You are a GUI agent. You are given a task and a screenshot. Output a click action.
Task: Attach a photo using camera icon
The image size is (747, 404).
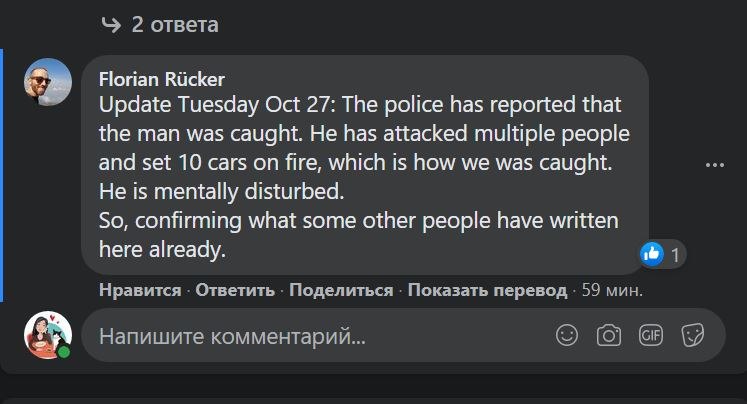[609, 335]
